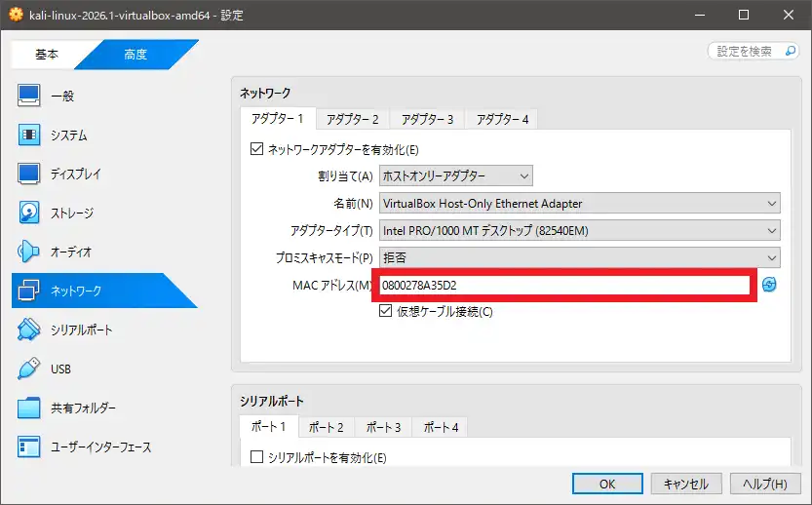812x505 pixels.
Task: Open the 共有フォルダー folder icon
Action: pyautogui.click(x=28, y=408)
